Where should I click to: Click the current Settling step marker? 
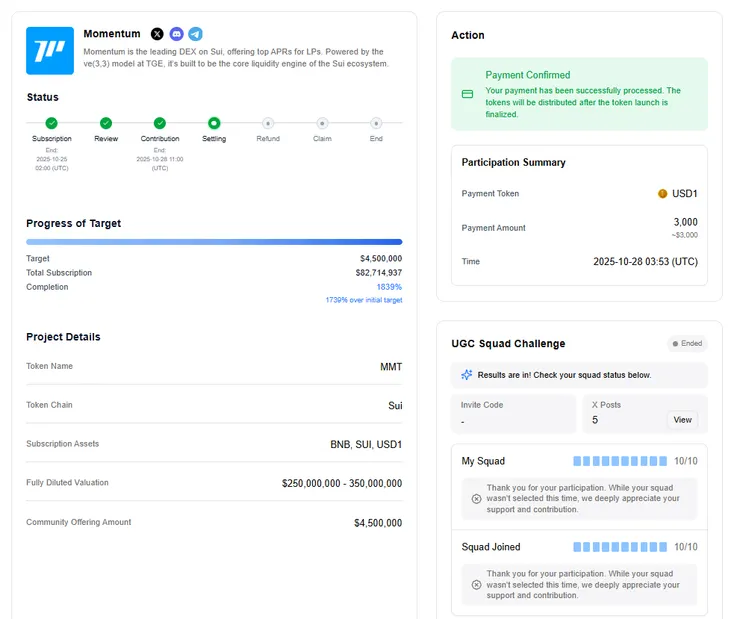click(x=214, y=123)
